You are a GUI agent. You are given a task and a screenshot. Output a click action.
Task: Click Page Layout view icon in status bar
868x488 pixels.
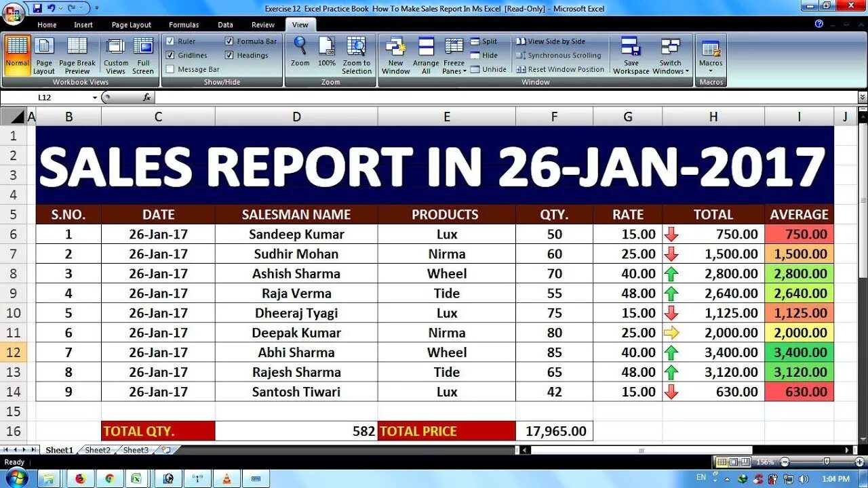(734, 462)
